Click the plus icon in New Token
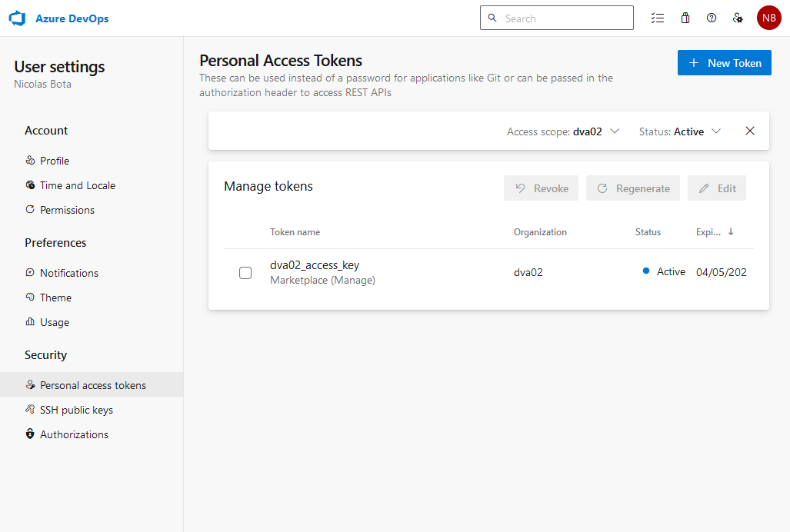Screen dimensions: 790x532 click(694, 63)
